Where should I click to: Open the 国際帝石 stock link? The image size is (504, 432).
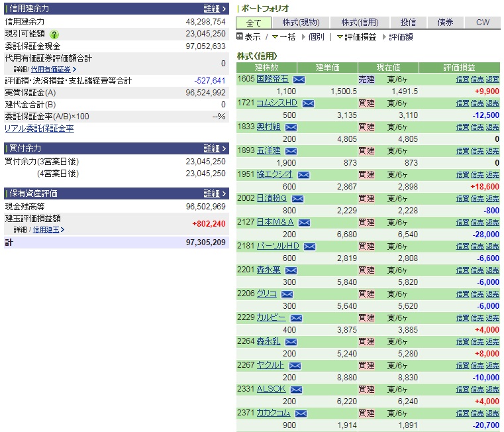point(273,79)
